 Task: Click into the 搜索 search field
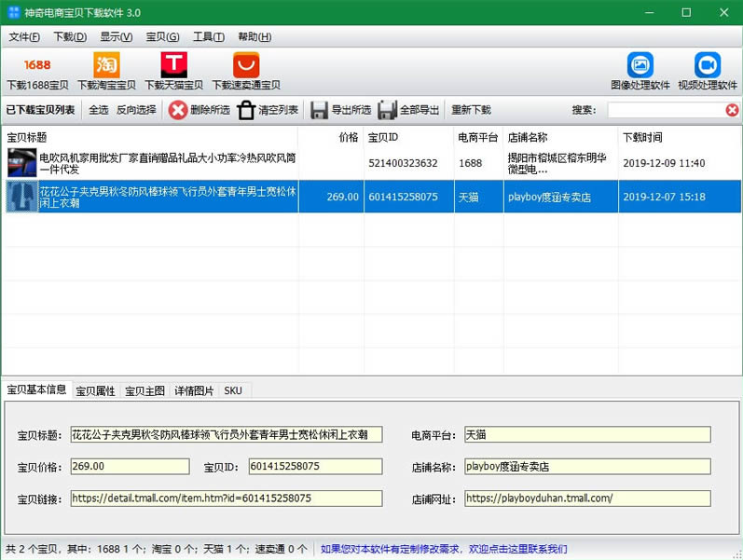point(665,110)
